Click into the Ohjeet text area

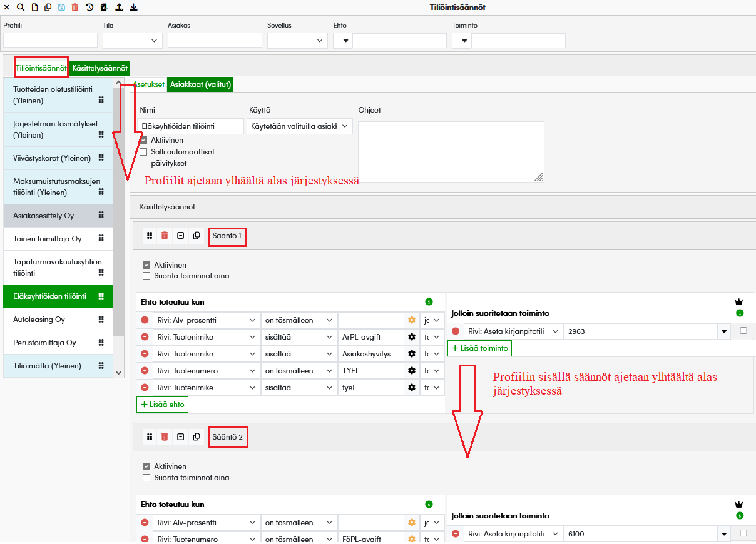(x=451, y=151)
